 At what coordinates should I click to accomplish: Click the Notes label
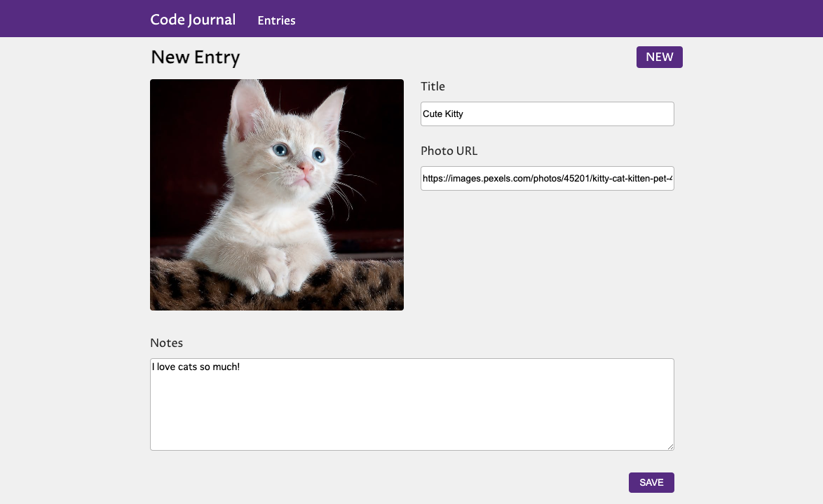166,343
